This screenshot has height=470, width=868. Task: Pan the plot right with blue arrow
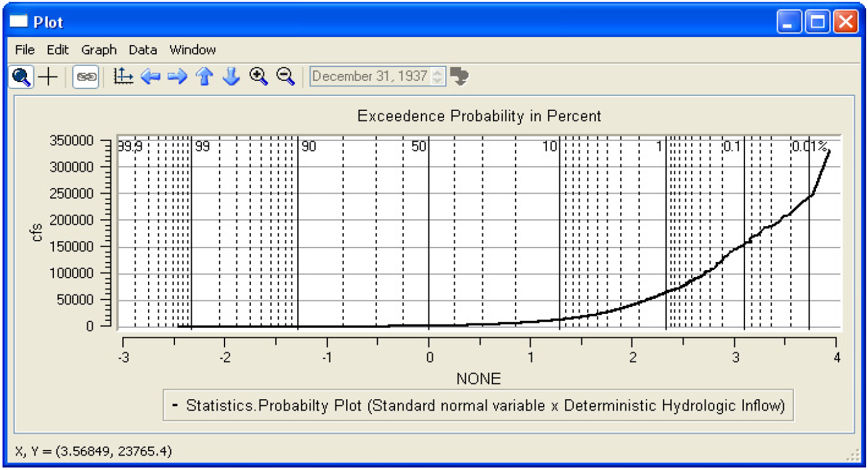pyautogui.click(x=177, y=76)
